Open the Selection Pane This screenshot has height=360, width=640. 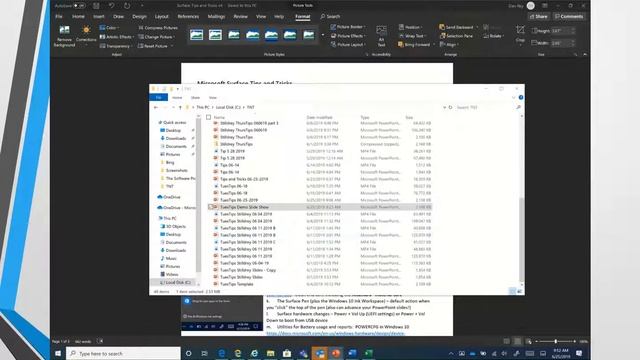coord(456,36)
